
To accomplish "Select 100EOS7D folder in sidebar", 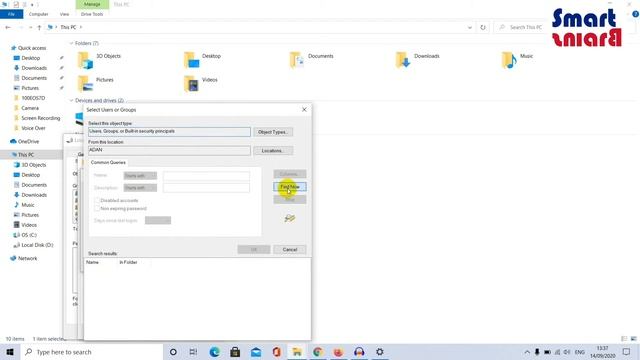I will click(33, 98).
